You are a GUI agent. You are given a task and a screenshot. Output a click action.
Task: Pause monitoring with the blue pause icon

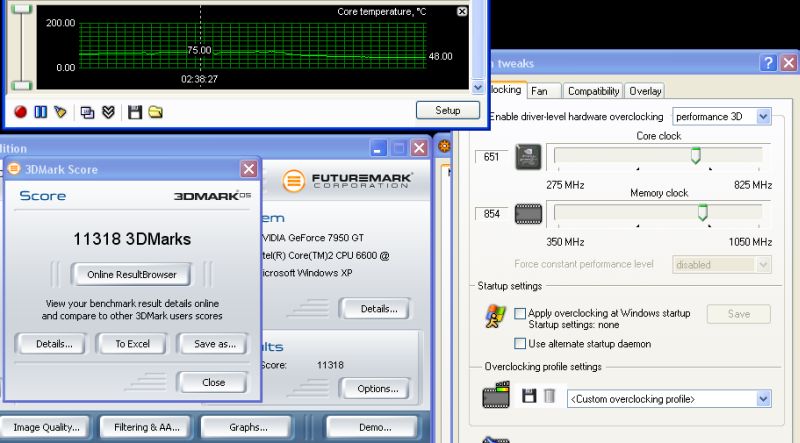pyautogui.click(x=40, y=112)
